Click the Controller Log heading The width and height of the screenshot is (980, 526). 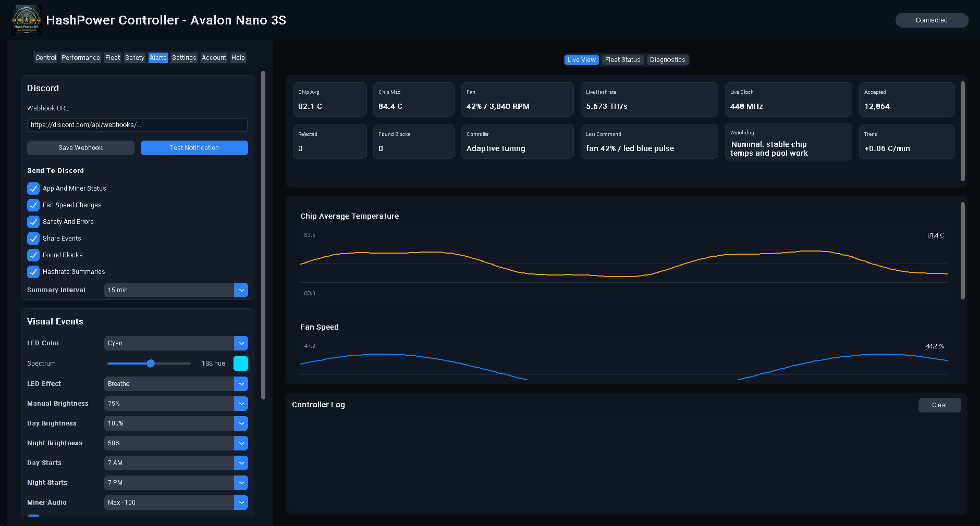click(x=318, y=405)
